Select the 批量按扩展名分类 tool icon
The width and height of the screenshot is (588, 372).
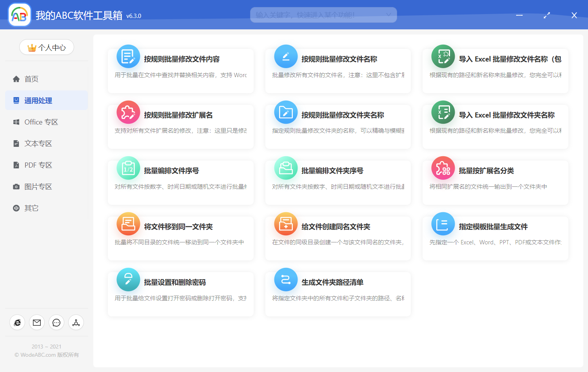tap(443, 168)
